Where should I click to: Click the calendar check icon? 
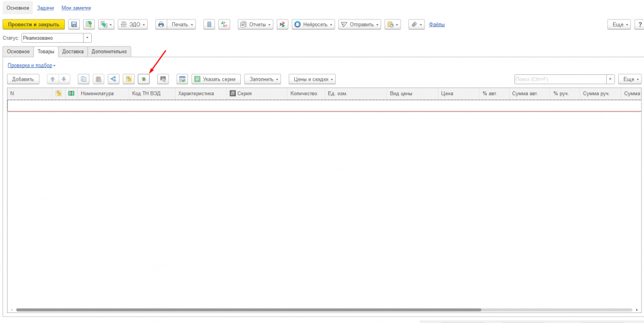click(182, 79)
